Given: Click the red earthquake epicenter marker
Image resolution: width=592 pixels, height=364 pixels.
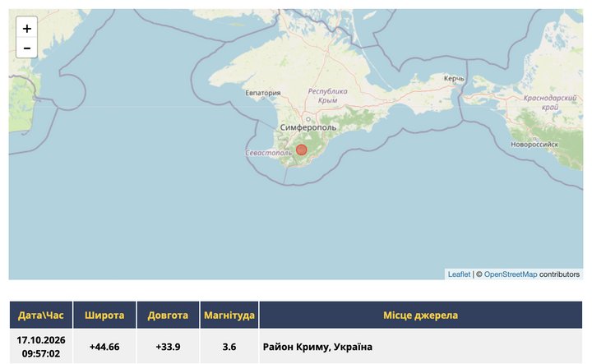Looking at the screenshot, I should [301, 150].
